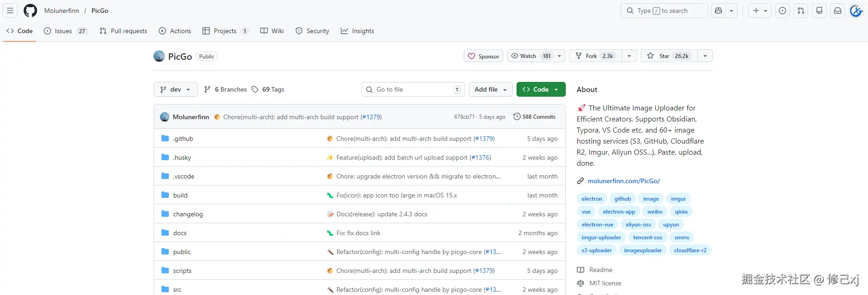Click the commit history clock icon
Image resolution: width=868 pixels, height=295 pixels.
tap(517, 116)
